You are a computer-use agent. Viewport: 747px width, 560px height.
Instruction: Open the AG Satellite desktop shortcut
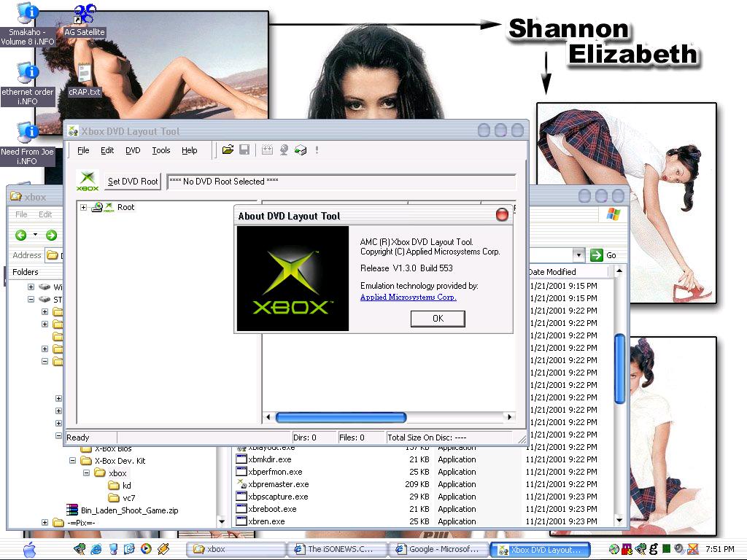coord(85,21)
